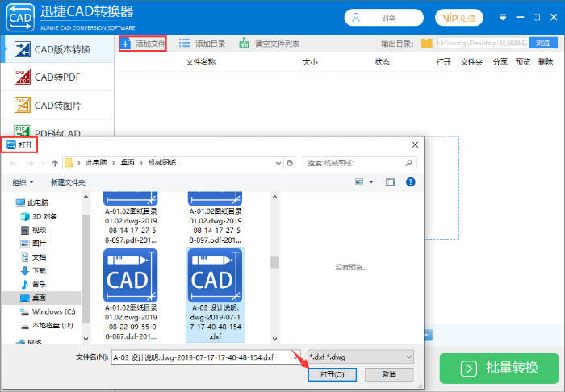The height and width of the screenshot is (392, 565).
Task: Click the 打开(O) open button
Action: coord(333,374)
